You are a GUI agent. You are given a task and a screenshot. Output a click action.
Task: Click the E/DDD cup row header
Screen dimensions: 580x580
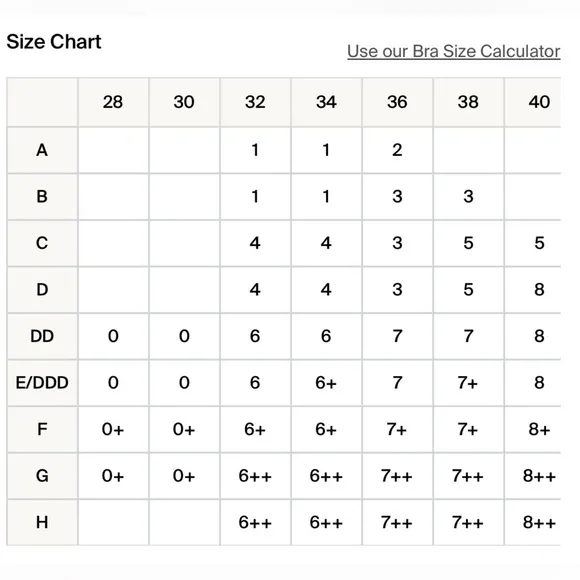pos(42,383)
